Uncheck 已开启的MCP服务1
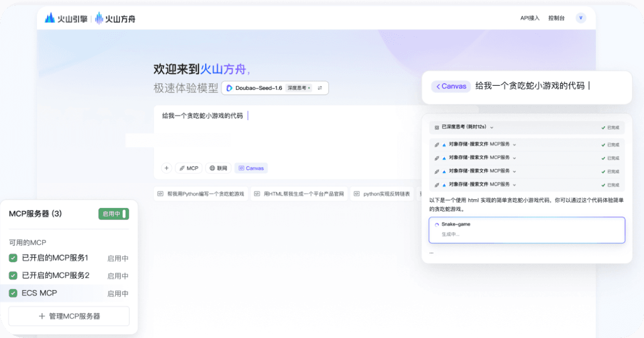 tap(13, 258)
